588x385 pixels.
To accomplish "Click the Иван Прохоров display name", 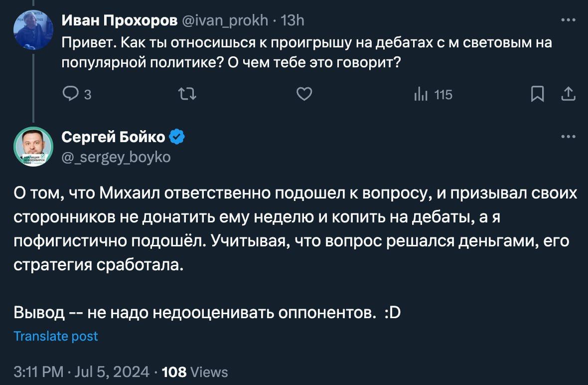I will [119, 20].
